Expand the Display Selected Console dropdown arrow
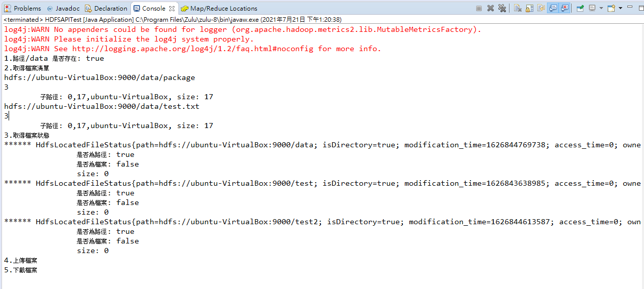This screenshot has height=289, width=644. (x=601, y=8)
